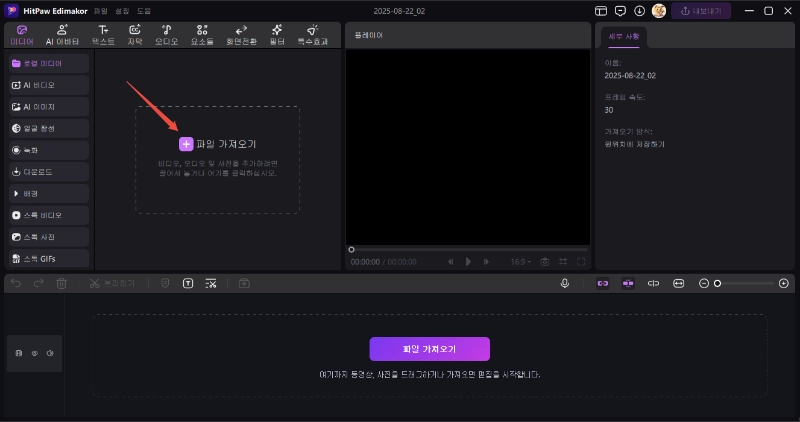Expand the 배경 sidebar section
Viewport: 800px width, 422px height.
point(49,193)
